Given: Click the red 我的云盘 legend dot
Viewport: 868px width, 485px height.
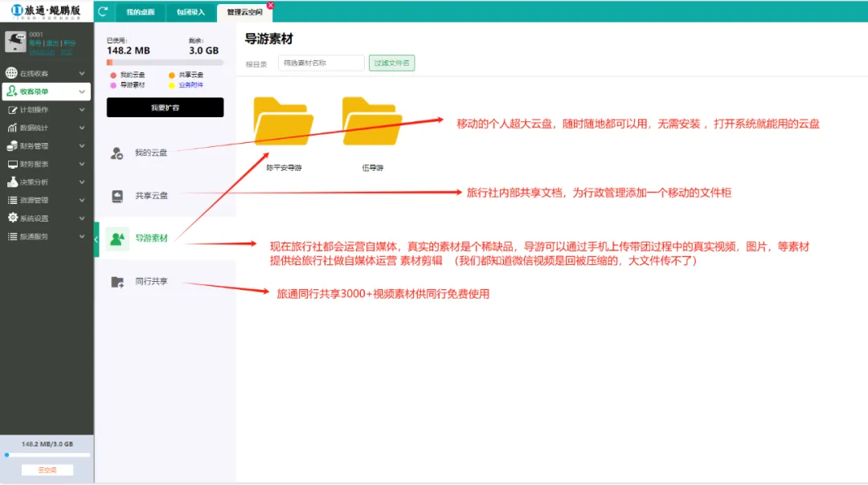Looking at the screenshot, I should [x=113, y=75].
